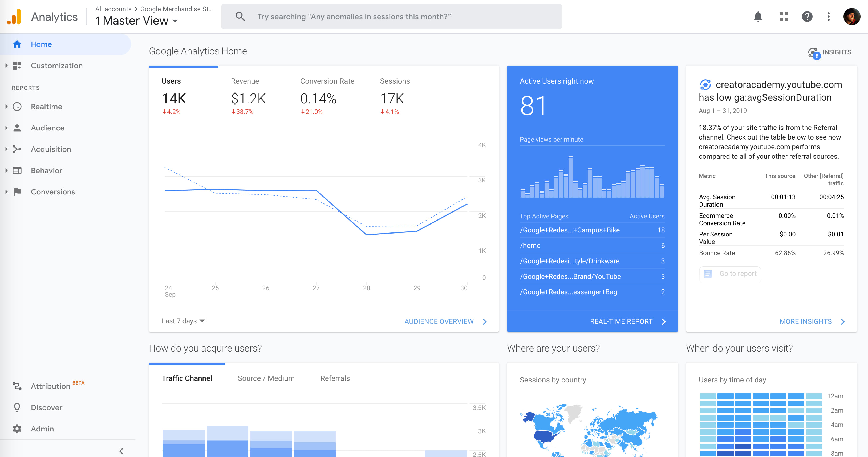Open the notifications bell
868x457 pixels.
(x=758, y=16)
